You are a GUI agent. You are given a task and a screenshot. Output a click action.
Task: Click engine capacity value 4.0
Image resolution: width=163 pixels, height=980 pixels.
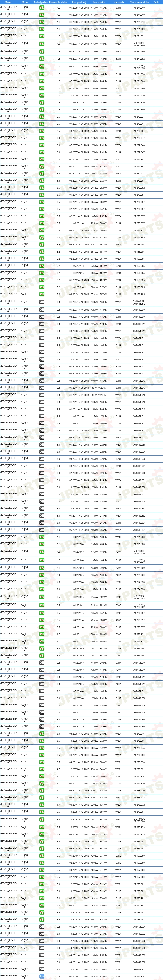tap(58, 969)
